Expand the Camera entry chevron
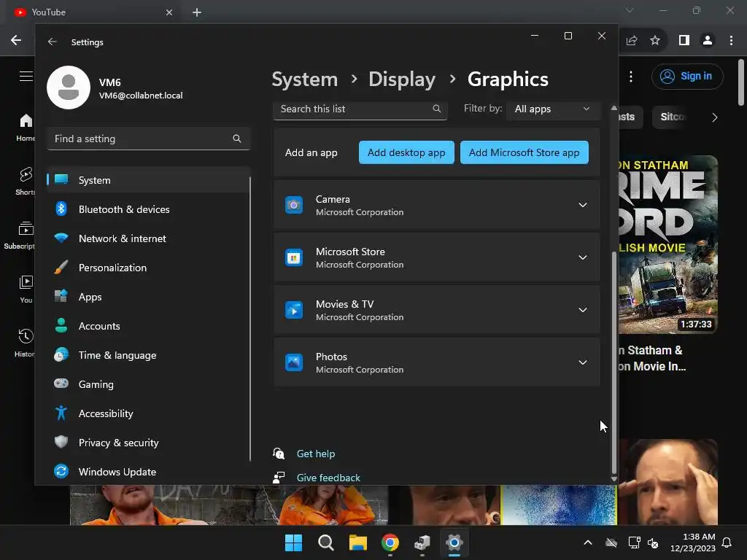Image resolution: width=747 pixels, height=560 pixels. point(582,205)
